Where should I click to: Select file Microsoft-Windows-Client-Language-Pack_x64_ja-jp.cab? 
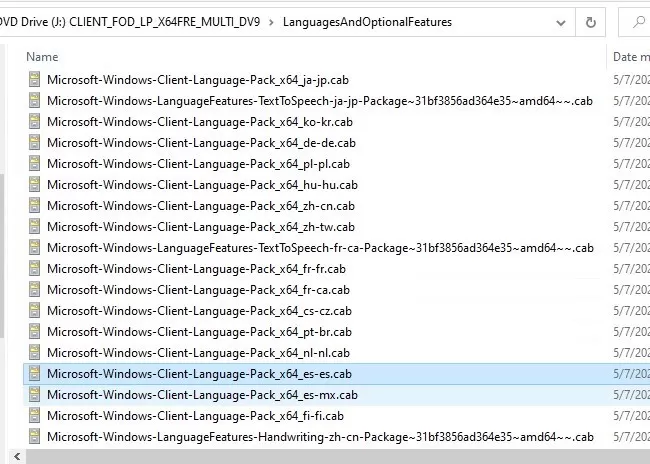[x=198, y=80]
